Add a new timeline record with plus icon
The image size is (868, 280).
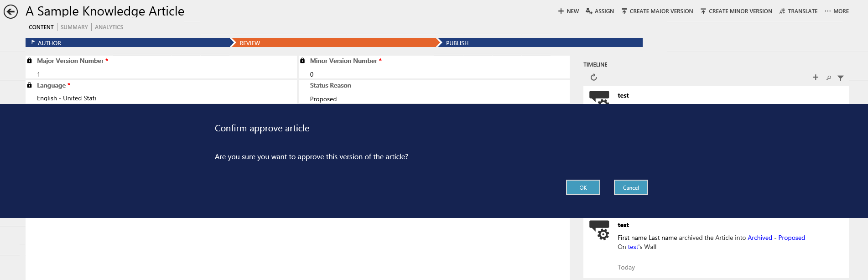coord(816,78)
